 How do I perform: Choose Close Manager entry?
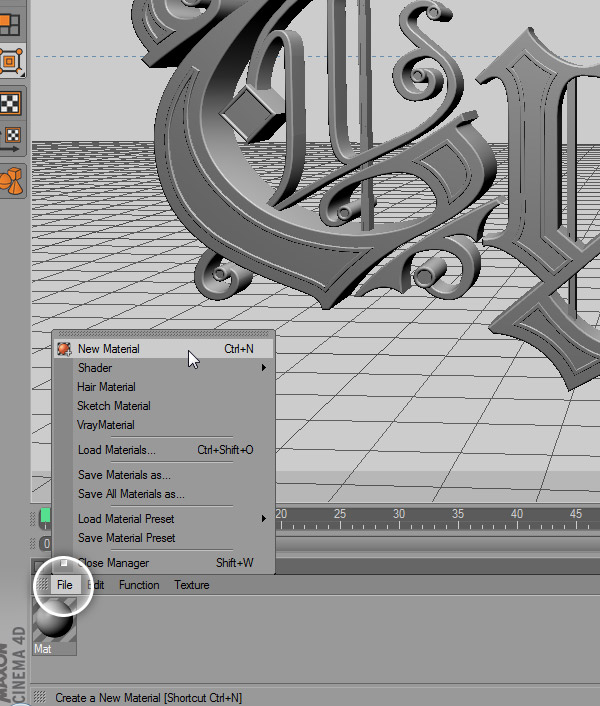(163, 563)
